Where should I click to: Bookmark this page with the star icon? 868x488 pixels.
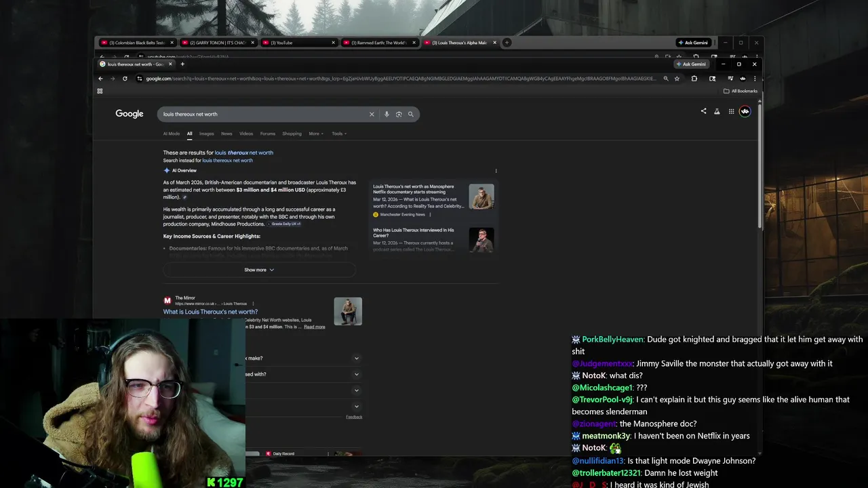point(677,79)
